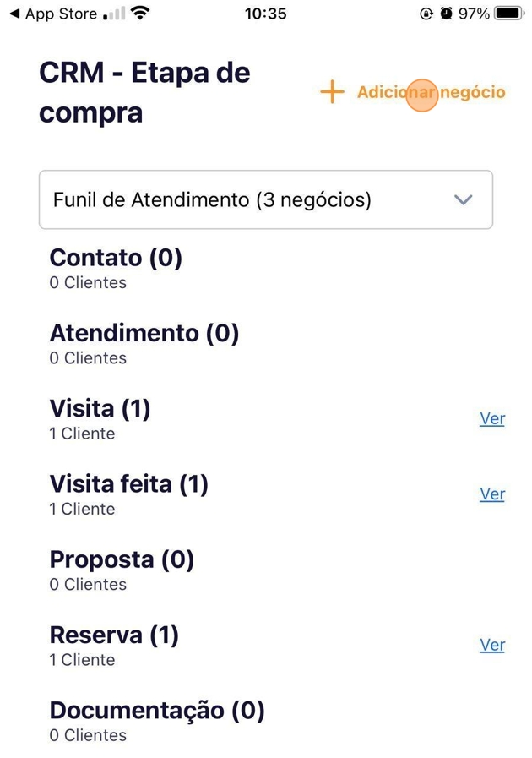
Task: Open Ver link for Reserva stage
Action: (491, 645)
